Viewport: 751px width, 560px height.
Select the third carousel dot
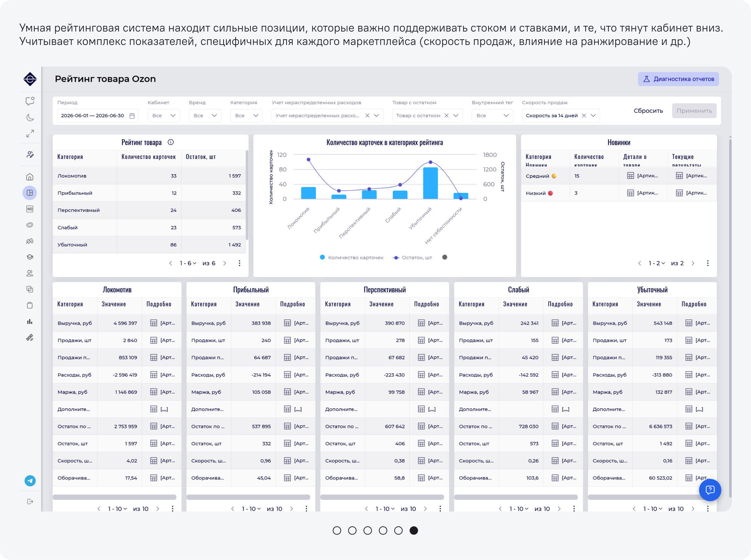pyautogui.click(x=368, y=530)
